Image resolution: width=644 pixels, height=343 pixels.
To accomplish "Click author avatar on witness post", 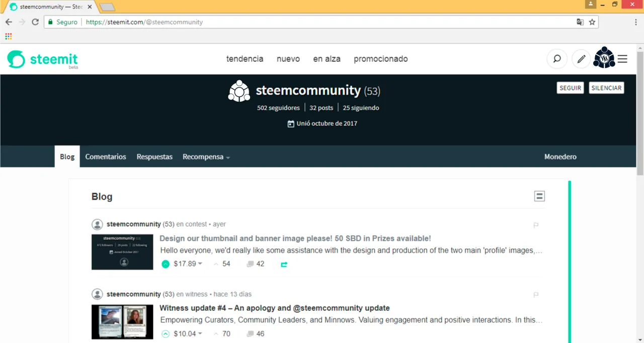I will pyautogui.click(x=97, y=294).
